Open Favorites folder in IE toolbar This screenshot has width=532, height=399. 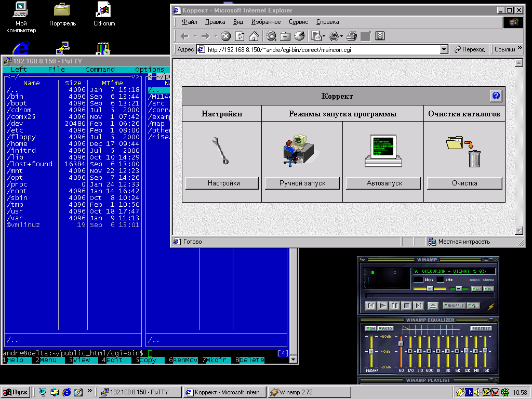285,36
